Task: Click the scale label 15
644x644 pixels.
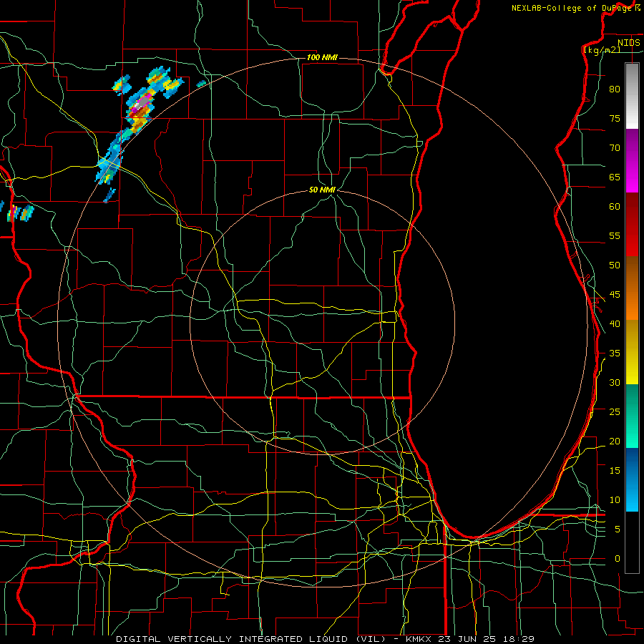Action: click(x=615, y=470)
